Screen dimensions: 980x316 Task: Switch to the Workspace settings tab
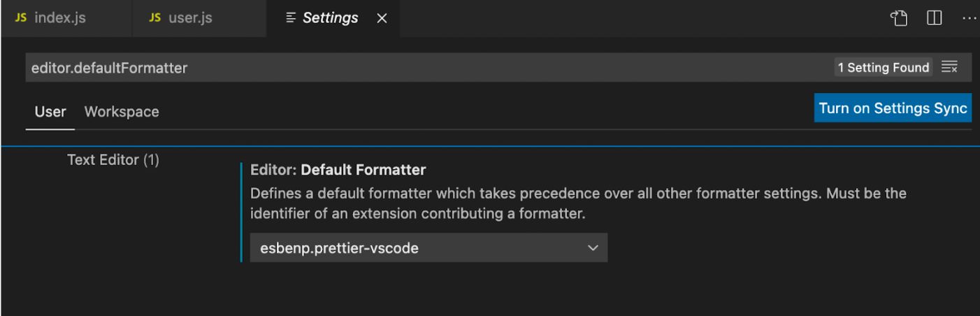(x=122, y=112)
